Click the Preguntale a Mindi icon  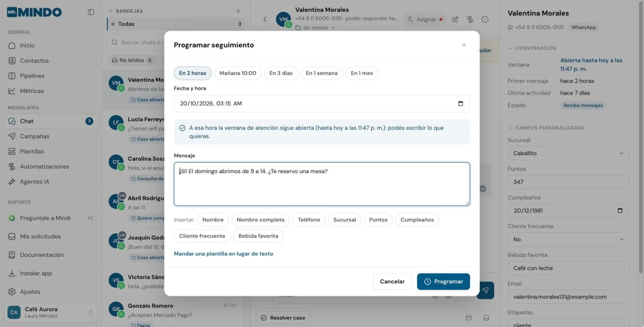tap(12, 218)
